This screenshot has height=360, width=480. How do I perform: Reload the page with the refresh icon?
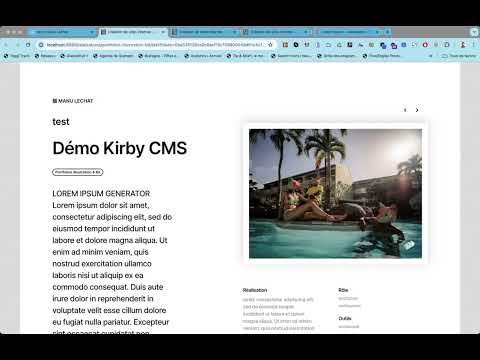tap(28, 45)
